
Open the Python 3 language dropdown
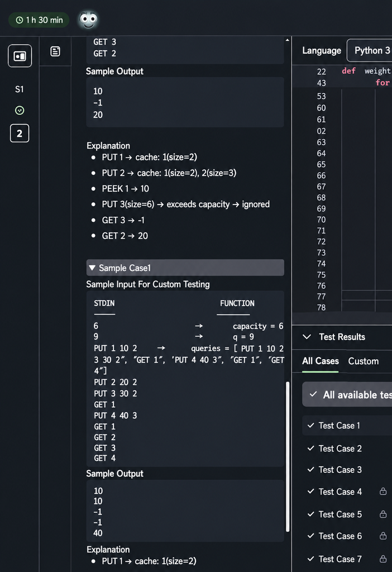(370, 50)
